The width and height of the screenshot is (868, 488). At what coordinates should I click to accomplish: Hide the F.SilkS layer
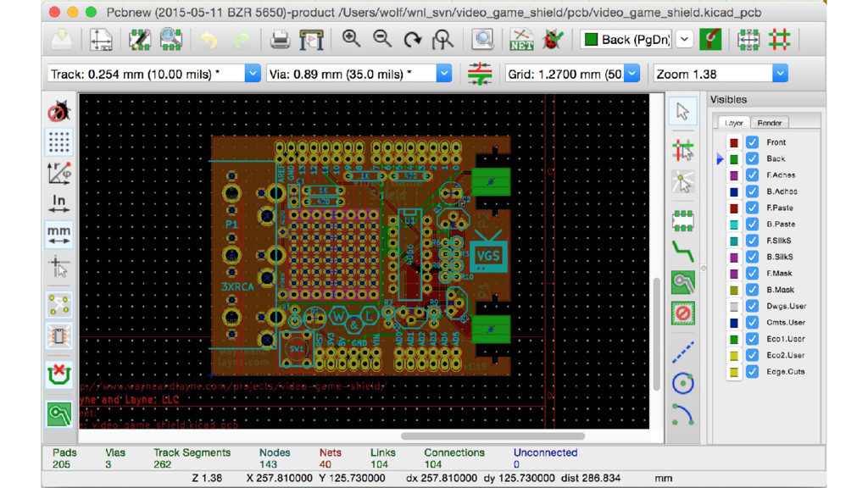(x=752, y=241)
